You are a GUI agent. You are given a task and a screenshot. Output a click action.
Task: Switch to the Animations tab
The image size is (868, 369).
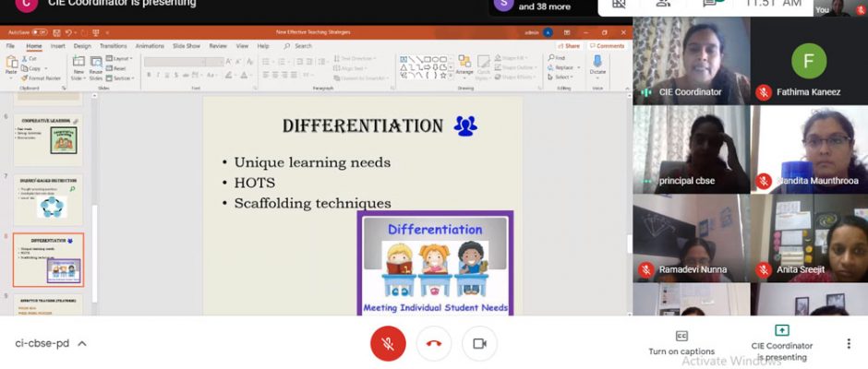150,46
